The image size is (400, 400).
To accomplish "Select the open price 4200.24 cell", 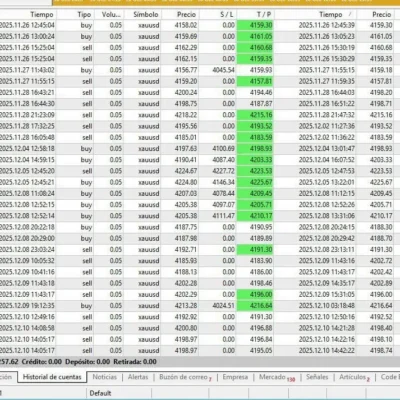I will pos(186,92).
